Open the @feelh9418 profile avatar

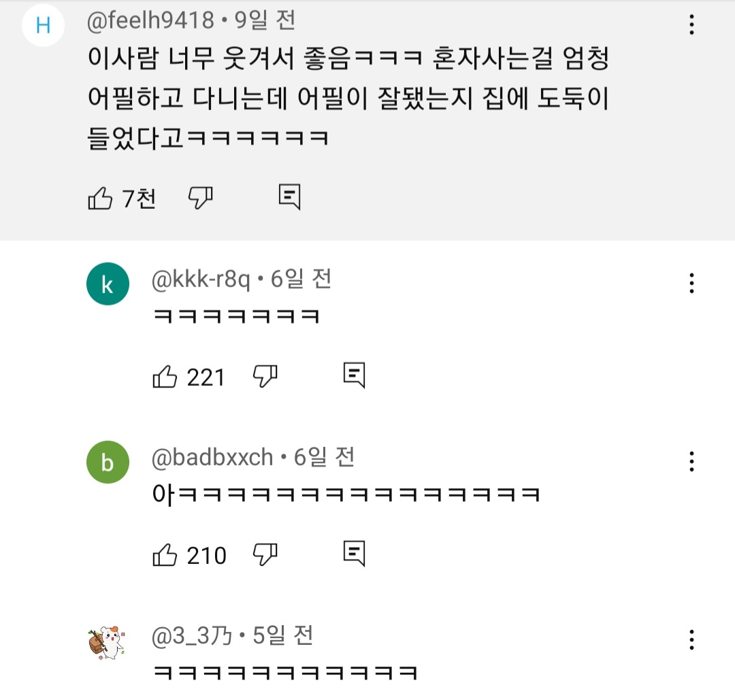[x=44, y=26]
